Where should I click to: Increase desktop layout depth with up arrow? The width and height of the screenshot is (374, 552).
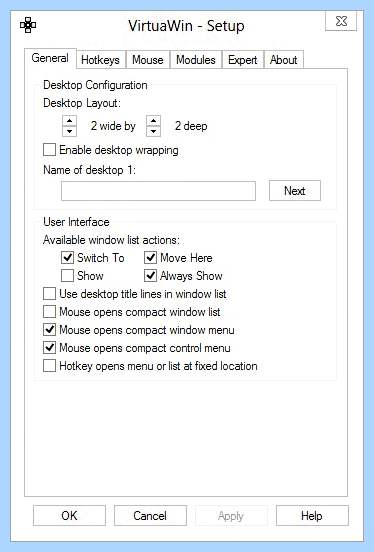click(x=154, y=121)
